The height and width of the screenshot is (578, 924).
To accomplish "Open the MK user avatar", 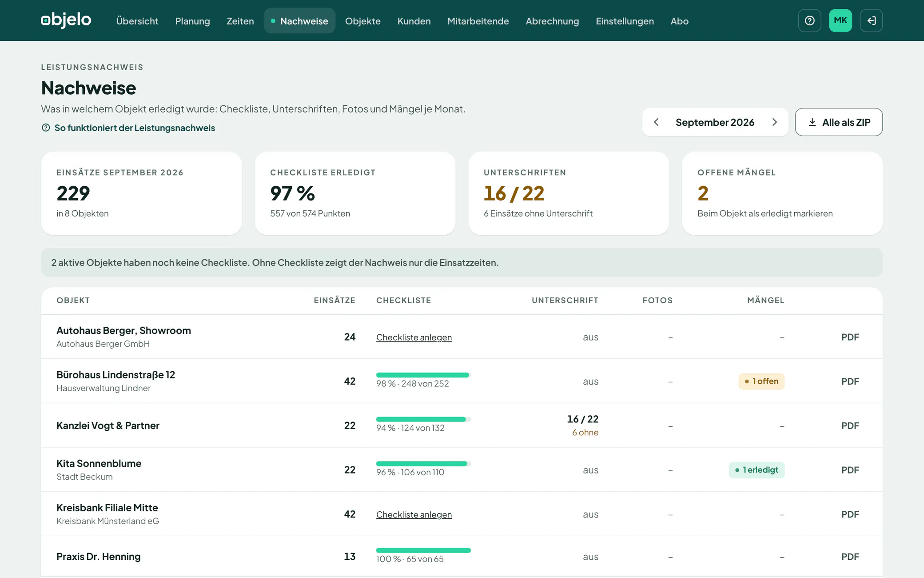I will pos(840,20).
